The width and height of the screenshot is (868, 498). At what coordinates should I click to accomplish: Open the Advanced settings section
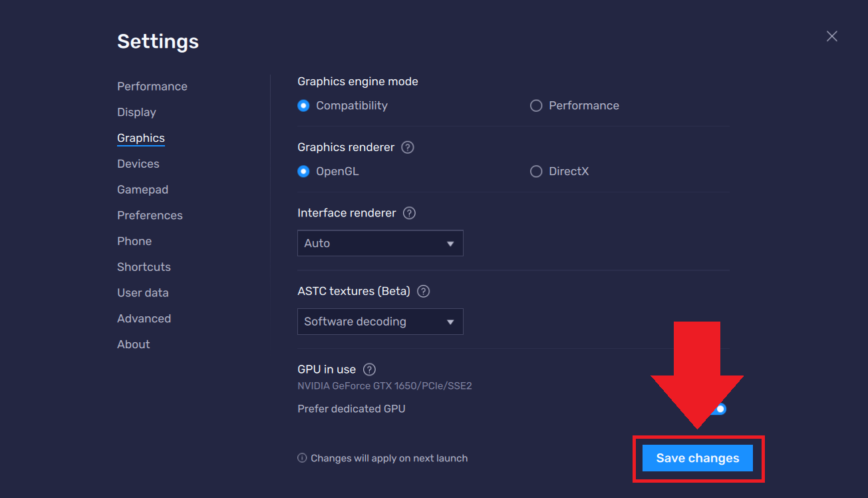click(144, 318)
